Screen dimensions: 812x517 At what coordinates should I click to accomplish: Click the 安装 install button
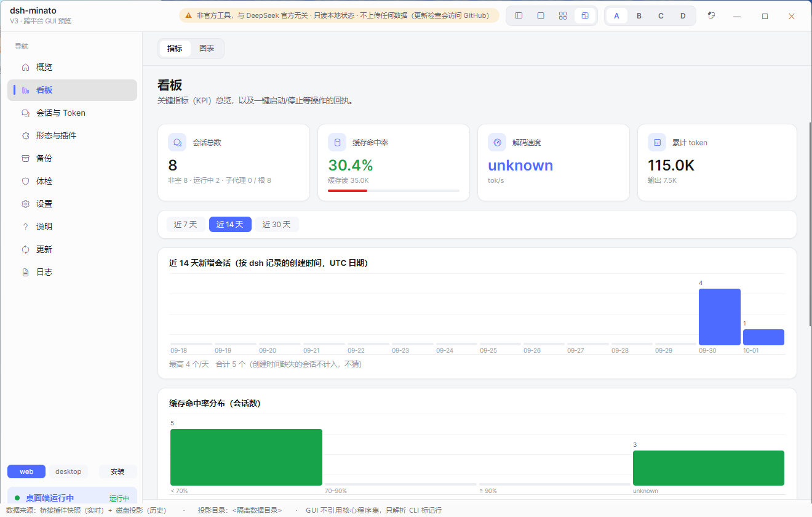coord(117,471)
